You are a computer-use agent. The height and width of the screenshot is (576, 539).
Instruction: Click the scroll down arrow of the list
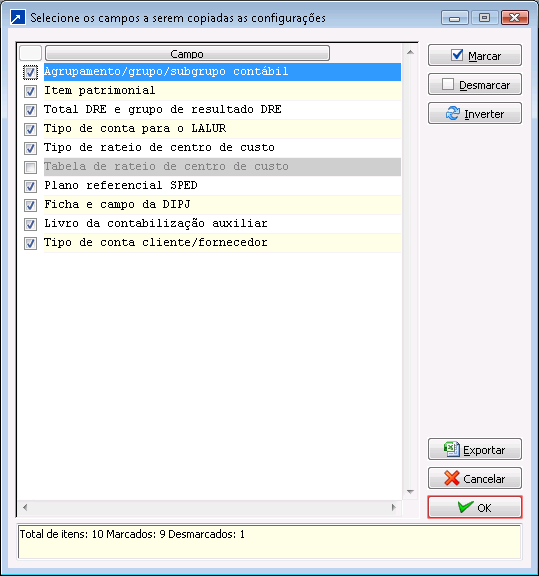[x=410, y=492]
